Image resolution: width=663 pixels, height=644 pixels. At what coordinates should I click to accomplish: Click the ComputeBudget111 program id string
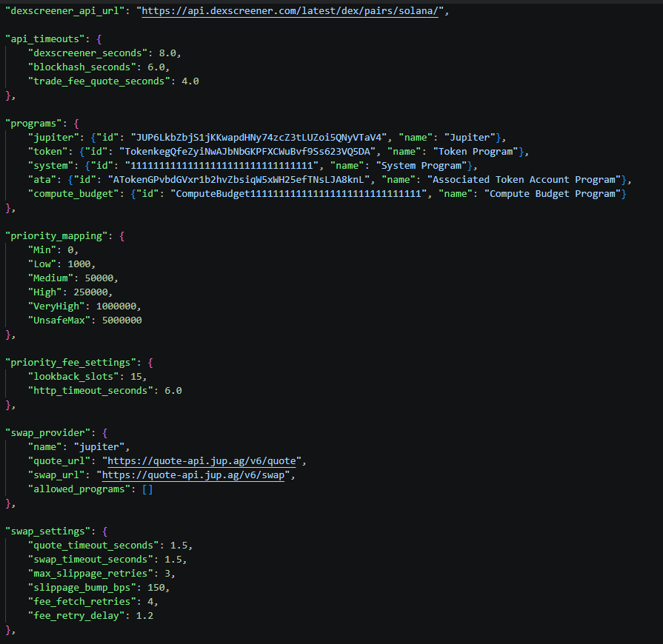pos(299,194)
